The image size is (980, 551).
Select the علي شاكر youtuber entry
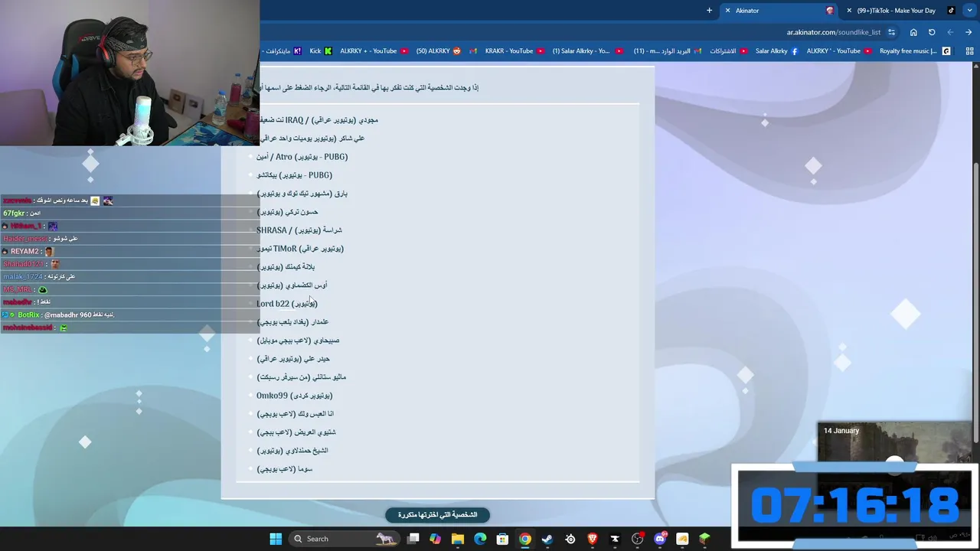click(x=312, y=139)
